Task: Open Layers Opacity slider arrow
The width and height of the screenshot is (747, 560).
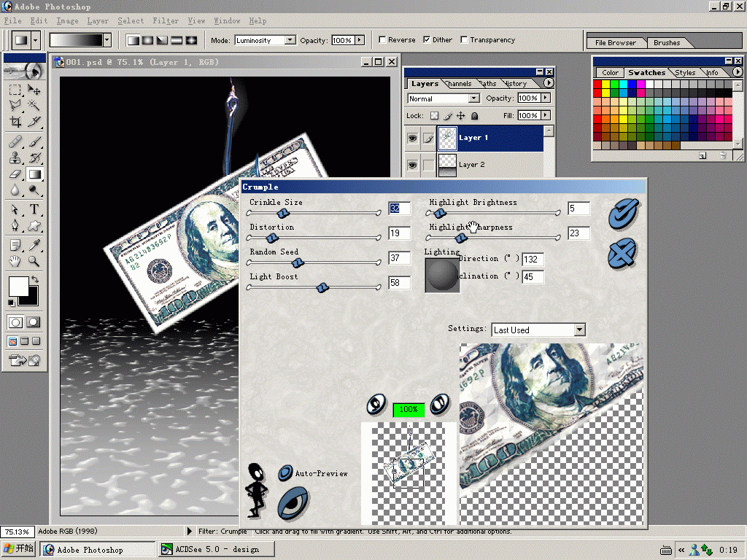Action: [x=546, y=98]
